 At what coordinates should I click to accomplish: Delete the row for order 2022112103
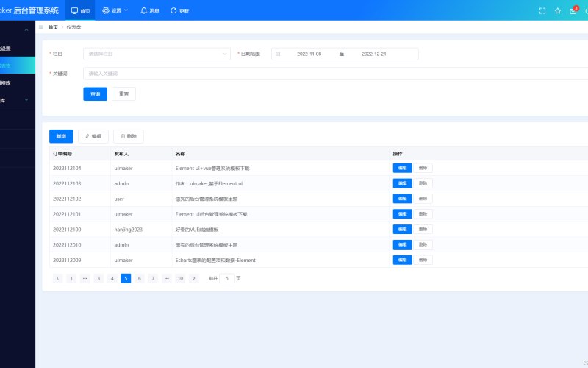[423, 183]
